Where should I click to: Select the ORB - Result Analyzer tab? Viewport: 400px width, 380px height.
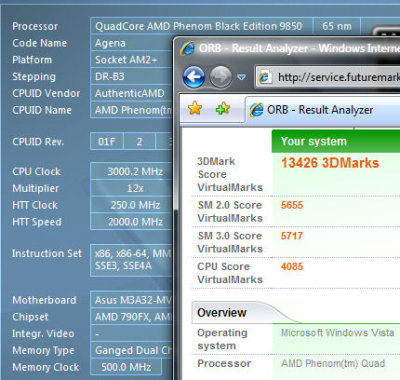[323, 110]
